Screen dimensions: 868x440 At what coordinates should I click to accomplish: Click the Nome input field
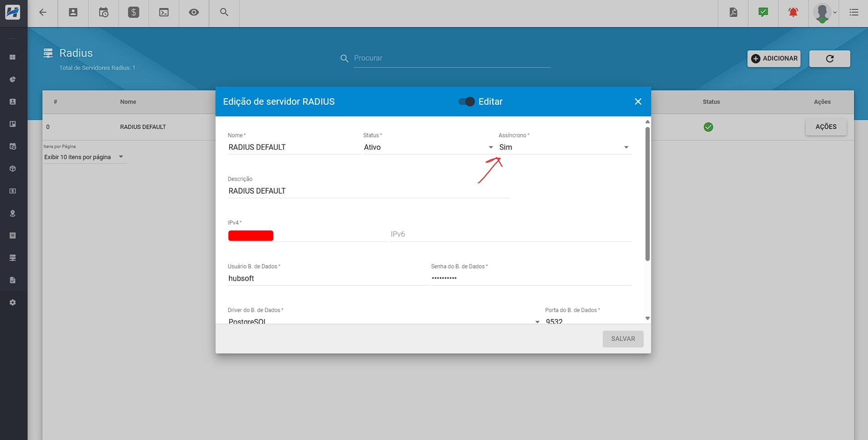point(294,147)
